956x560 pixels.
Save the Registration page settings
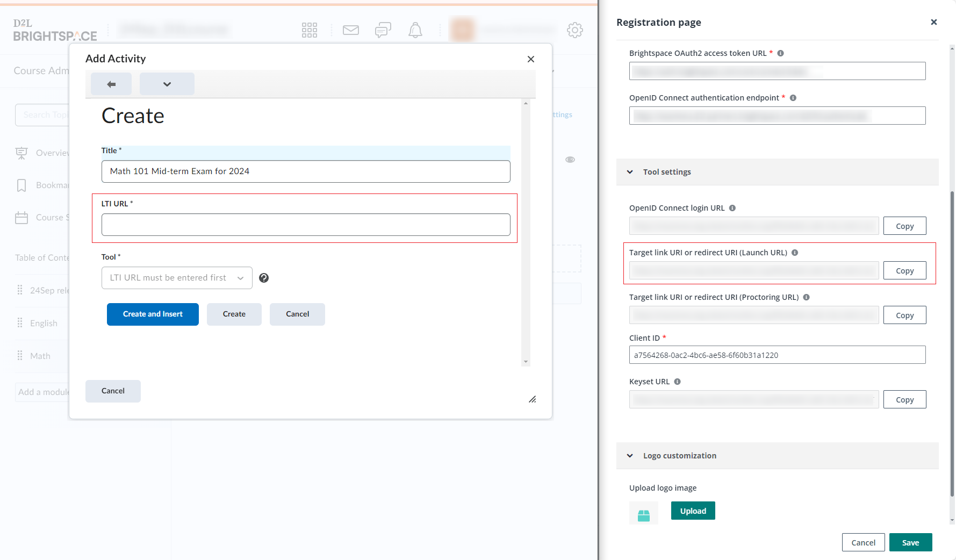[910, 543]
